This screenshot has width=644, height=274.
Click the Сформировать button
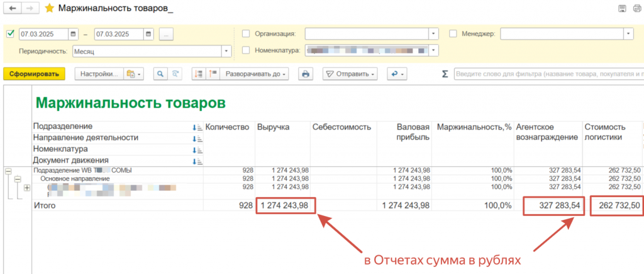(34, 74)
